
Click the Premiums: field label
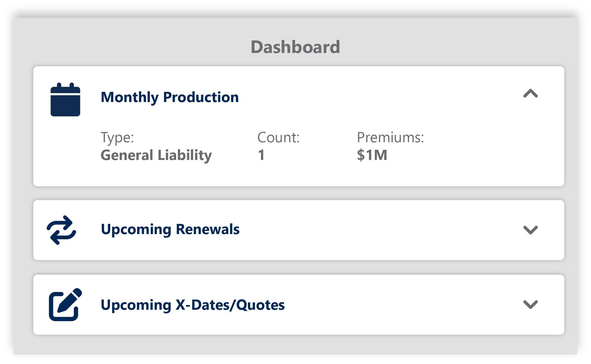click(390, 137)
